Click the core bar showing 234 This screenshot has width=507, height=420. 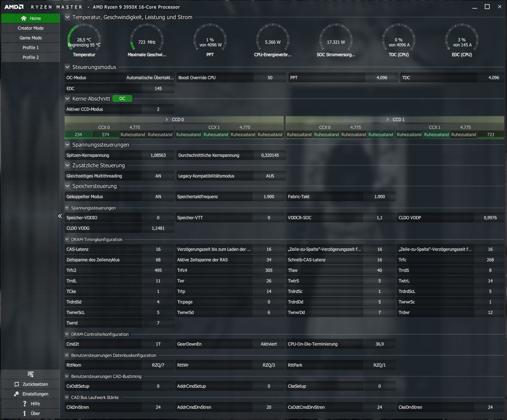pyautogui.click(x=78, y=135)
